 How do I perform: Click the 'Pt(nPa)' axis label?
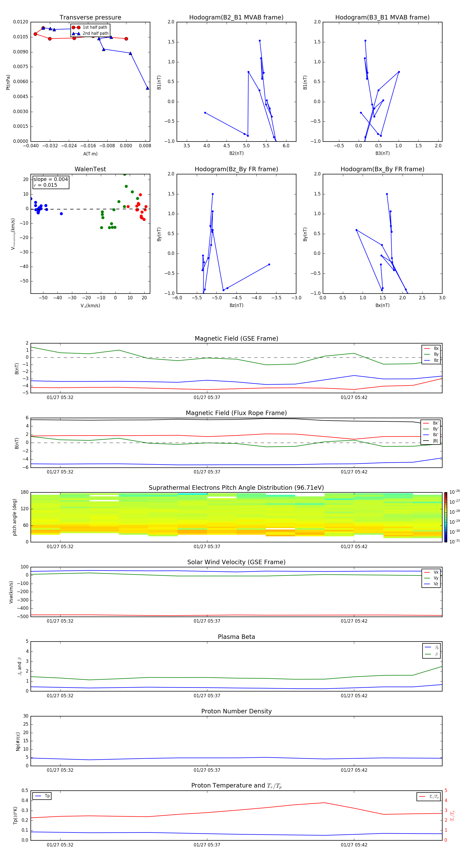8,82
